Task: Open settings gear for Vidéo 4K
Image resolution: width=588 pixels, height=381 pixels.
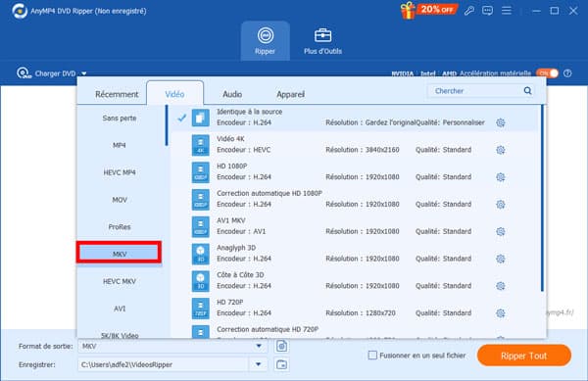Action: click(500, 150)
